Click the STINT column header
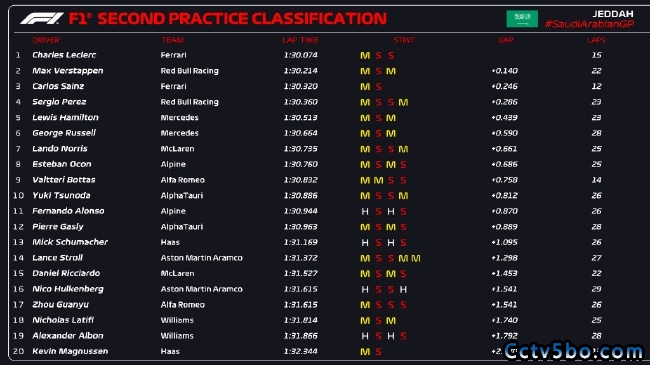650x365 pixels. (x=404, y=40)
